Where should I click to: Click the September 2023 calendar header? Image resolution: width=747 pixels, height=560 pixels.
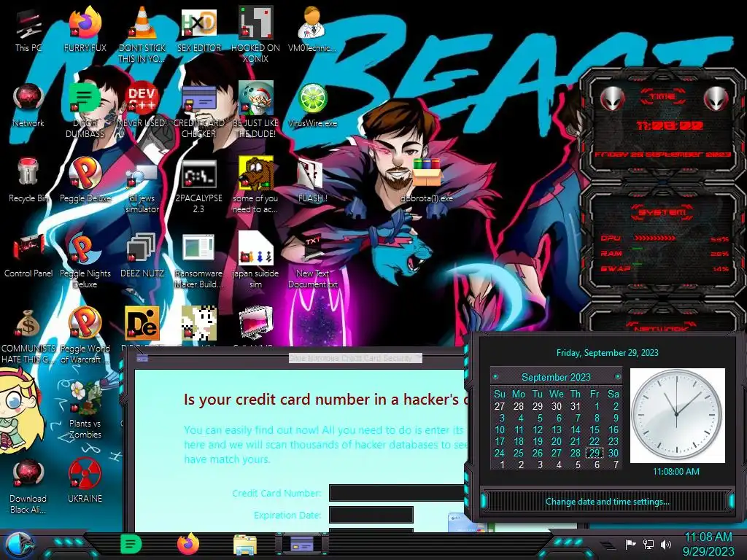[x=556, y=377]
